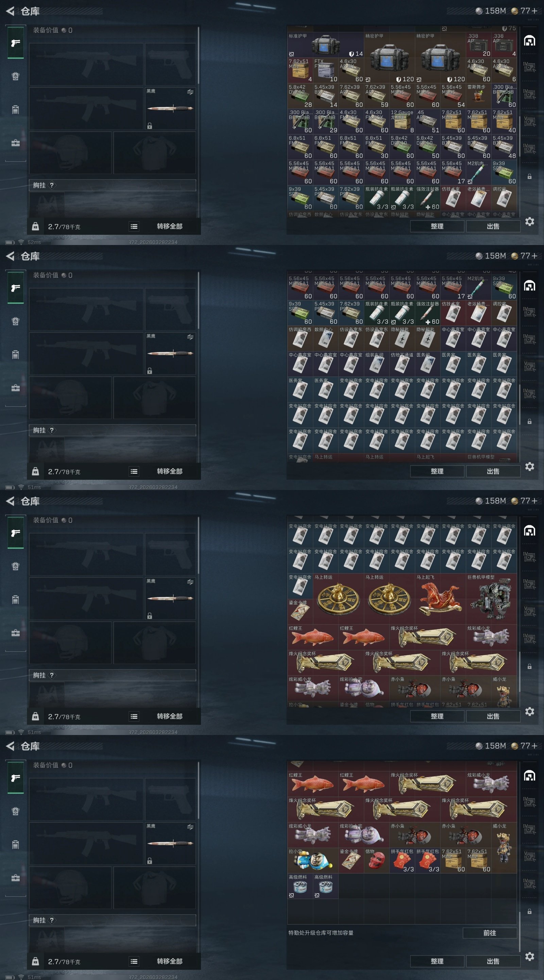The width and height of the screenshot is (544, 980).
Task: Select the 7.62x51 M61 stack of 4
Action: pyautogui.click(x=300, y=70)
